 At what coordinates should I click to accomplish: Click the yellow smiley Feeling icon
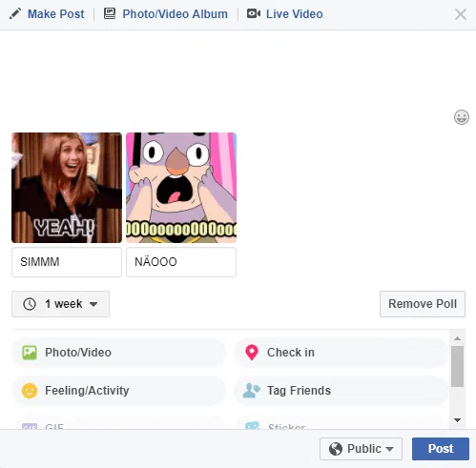[30, 391]
